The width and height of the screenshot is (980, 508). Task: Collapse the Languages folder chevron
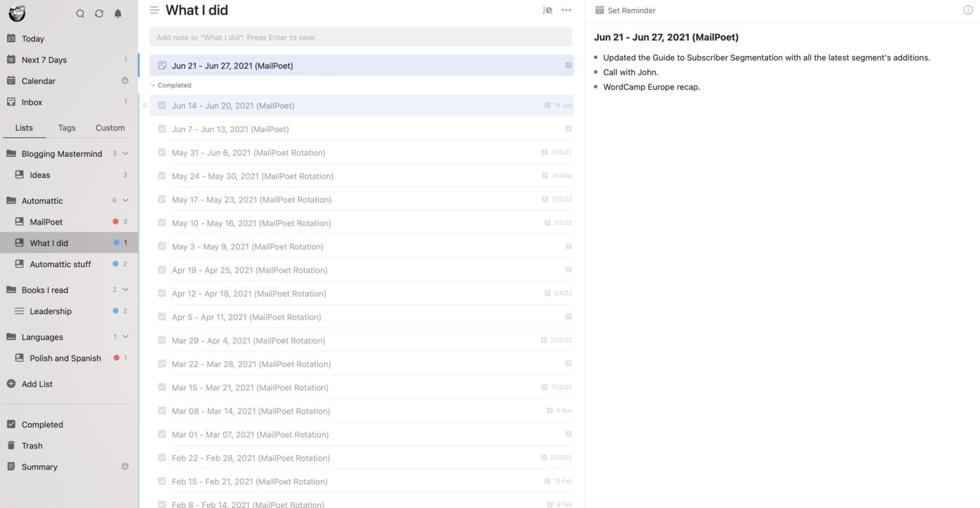click(126, 337)
